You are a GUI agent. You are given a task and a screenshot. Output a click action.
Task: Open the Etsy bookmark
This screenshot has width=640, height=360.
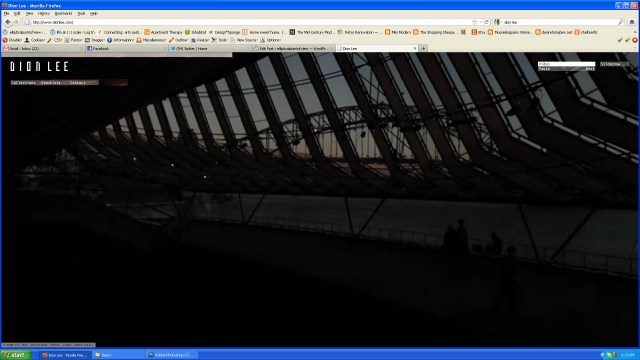[x=478, y=32]
